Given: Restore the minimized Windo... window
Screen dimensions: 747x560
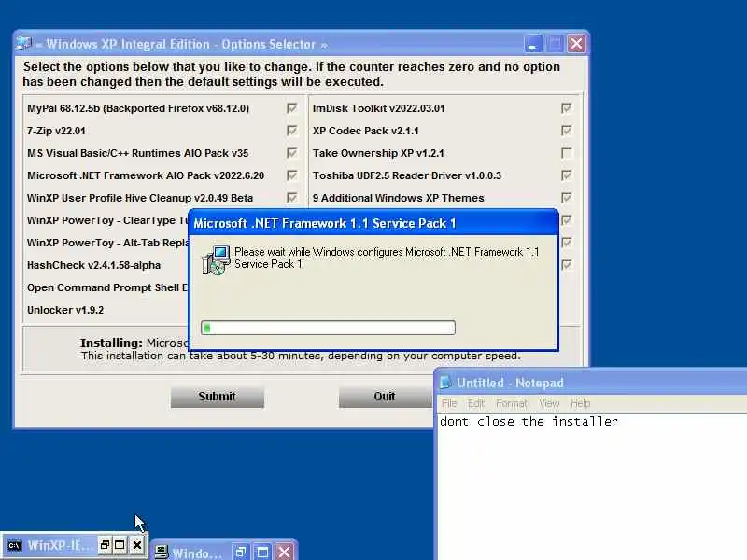Looking at the screenshot, I should click(241, 552).
